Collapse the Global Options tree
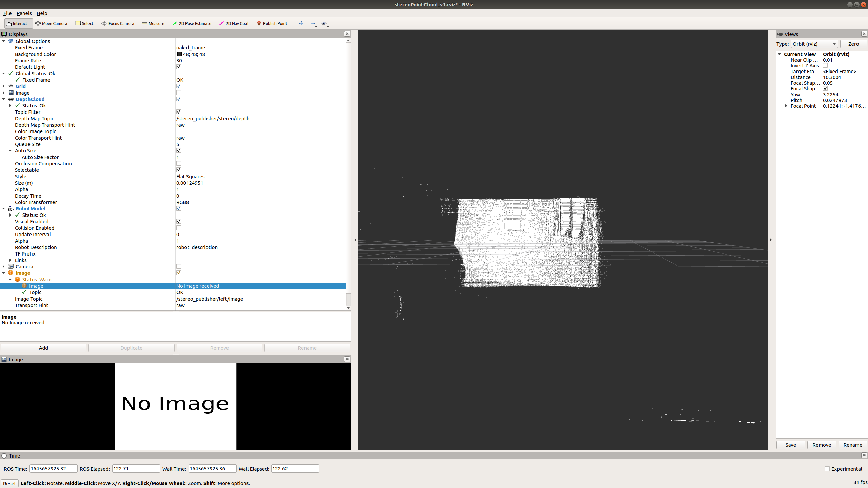868x488 pixels. click(x=3, y=41)
